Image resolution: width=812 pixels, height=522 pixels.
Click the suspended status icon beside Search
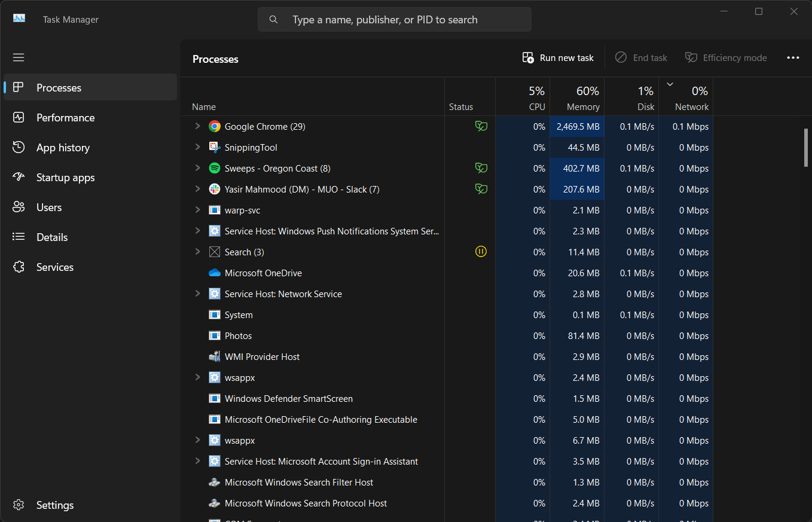(481, 251)
